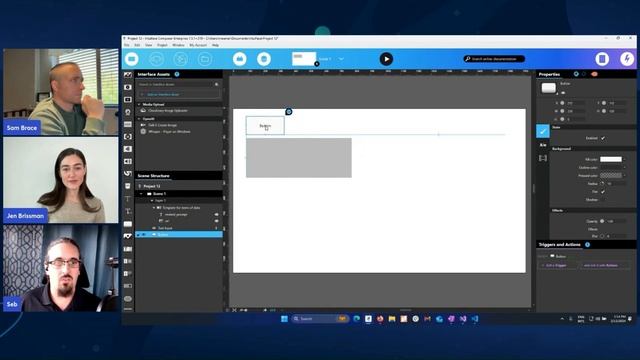Switch to the checkmark properties tab
The width and height of the screenshot is (640, 360).
click(543, 131)
